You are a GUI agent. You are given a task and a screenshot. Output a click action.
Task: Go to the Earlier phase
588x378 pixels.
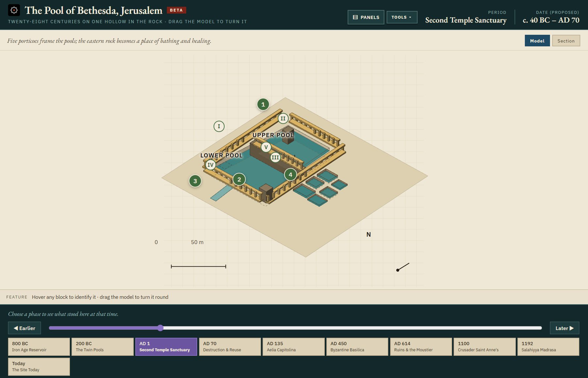(24, 328)
